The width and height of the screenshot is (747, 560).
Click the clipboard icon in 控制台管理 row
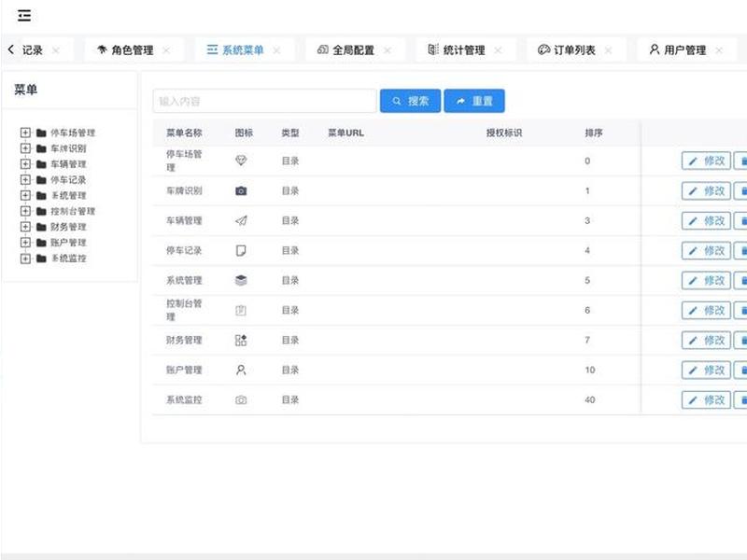click(241, 311)
